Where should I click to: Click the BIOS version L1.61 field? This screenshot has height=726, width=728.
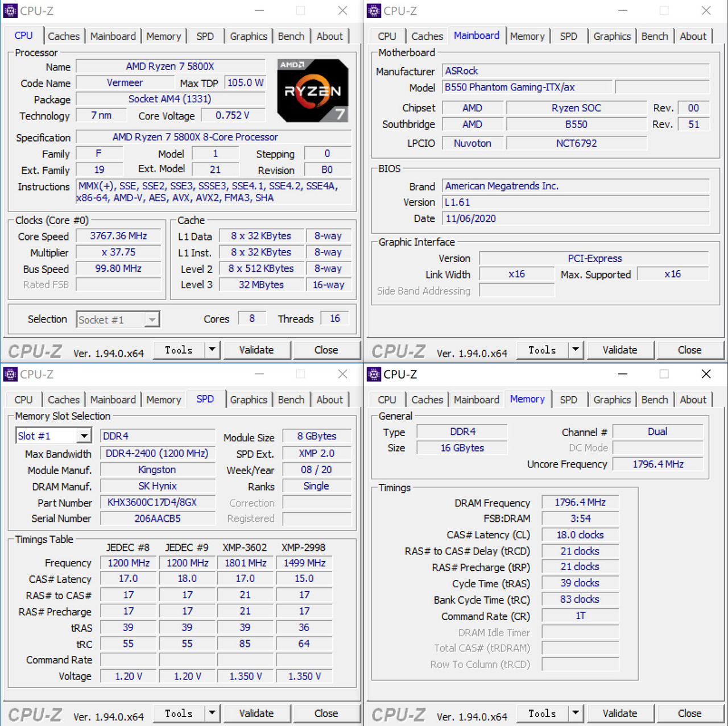point(576,202)
